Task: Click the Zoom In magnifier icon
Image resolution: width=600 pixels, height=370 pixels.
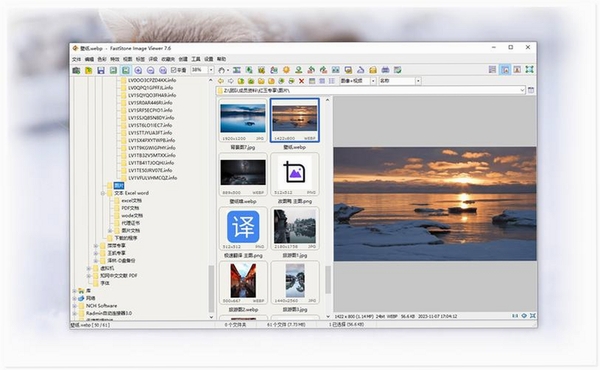Action: click(138, 70)
